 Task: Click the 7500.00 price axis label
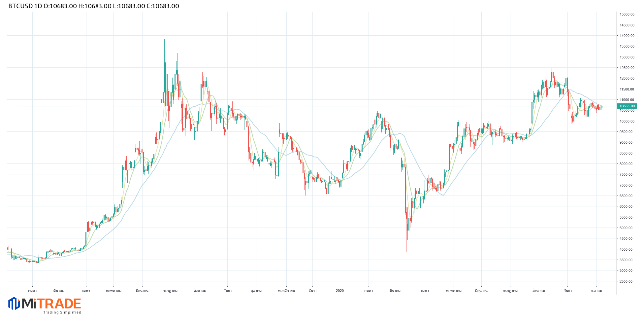[627, 175]
